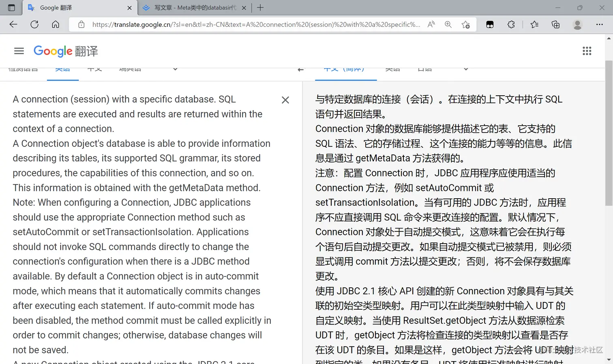Viewport: 613px width, 364px height.
Task: Open the browser home page
Action: (x=56, y=24)
